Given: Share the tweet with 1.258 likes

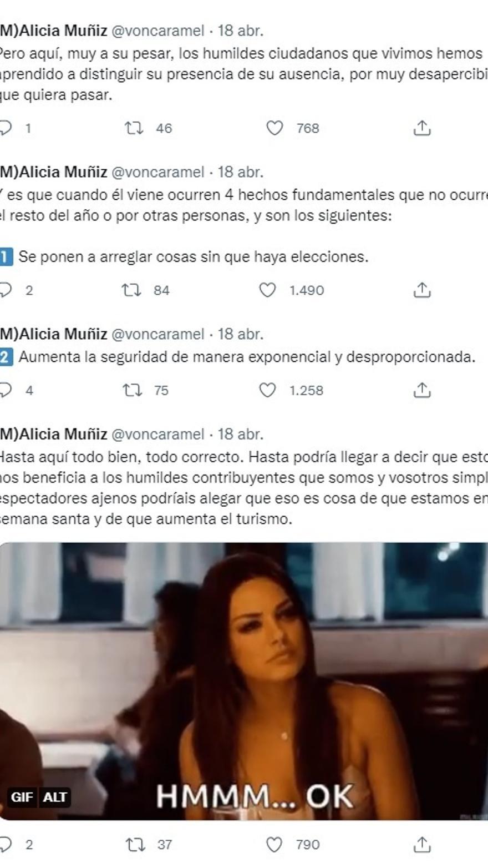Looking at the screenshot, I should point(422,390).
